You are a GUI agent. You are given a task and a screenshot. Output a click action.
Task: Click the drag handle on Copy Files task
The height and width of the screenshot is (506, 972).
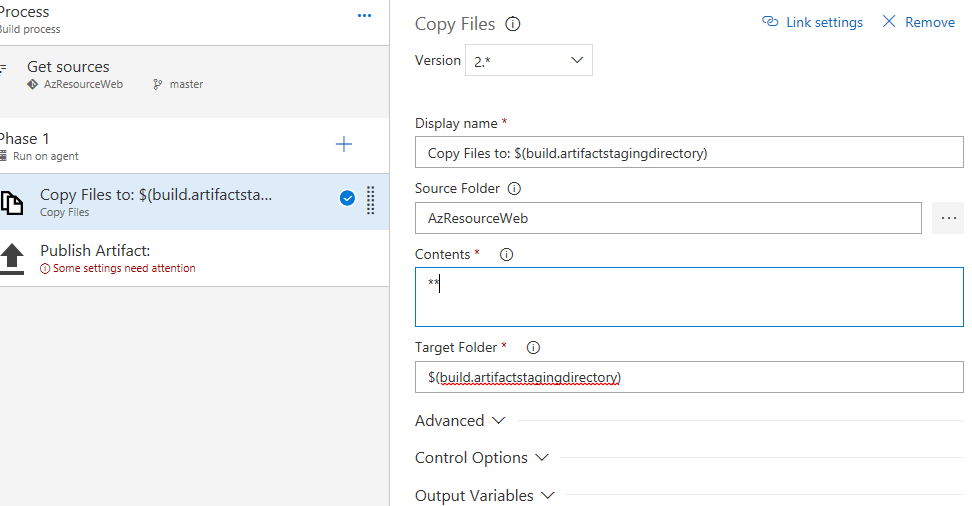tap(371, 200)
